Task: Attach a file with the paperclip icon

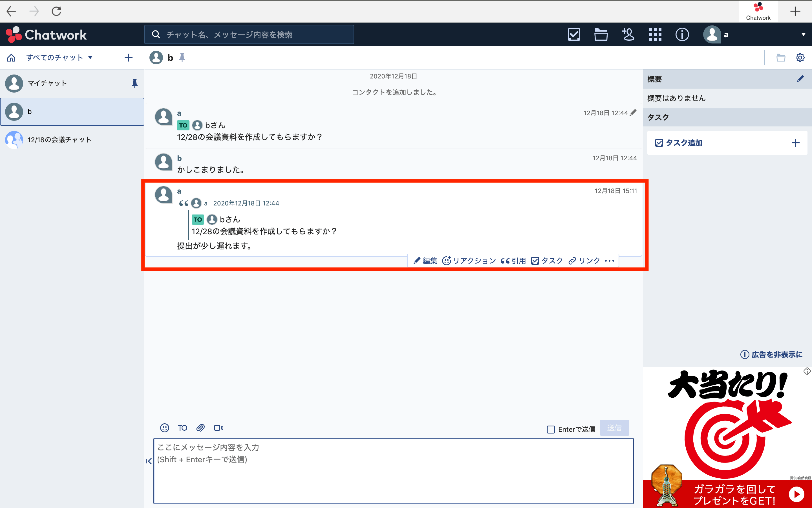Action: [201, 428]
